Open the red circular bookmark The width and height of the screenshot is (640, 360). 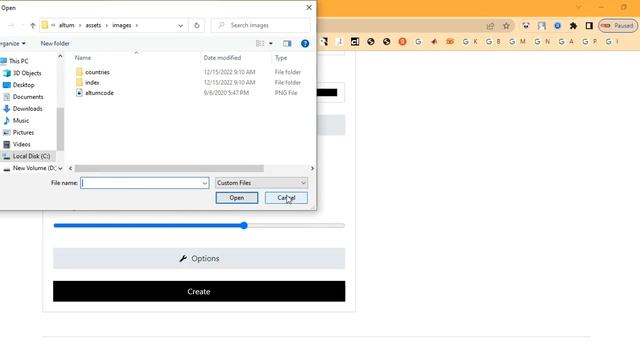point(402,41)
